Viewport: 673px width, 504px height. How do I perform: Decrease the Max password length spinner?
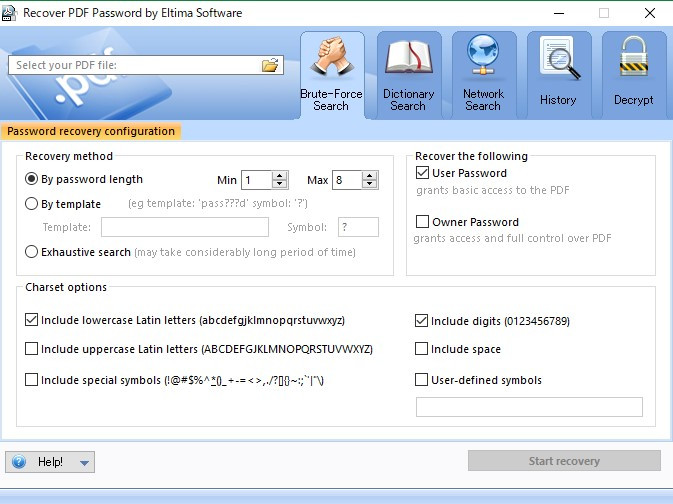(x=370, y=185)
